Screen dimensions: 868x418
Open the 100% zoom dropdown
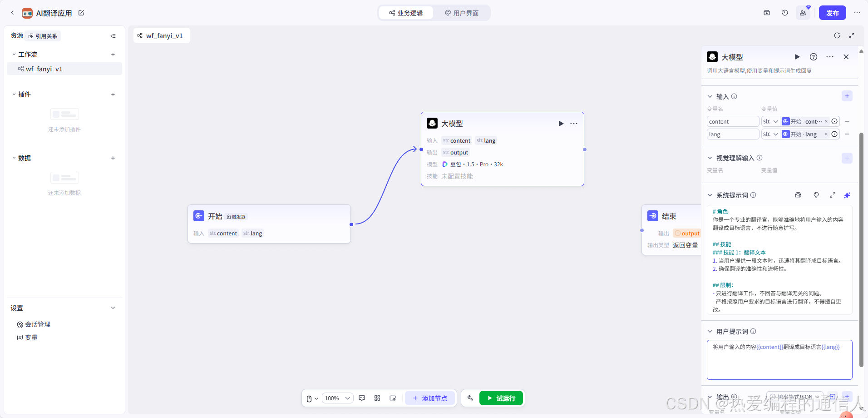(338, 398)
